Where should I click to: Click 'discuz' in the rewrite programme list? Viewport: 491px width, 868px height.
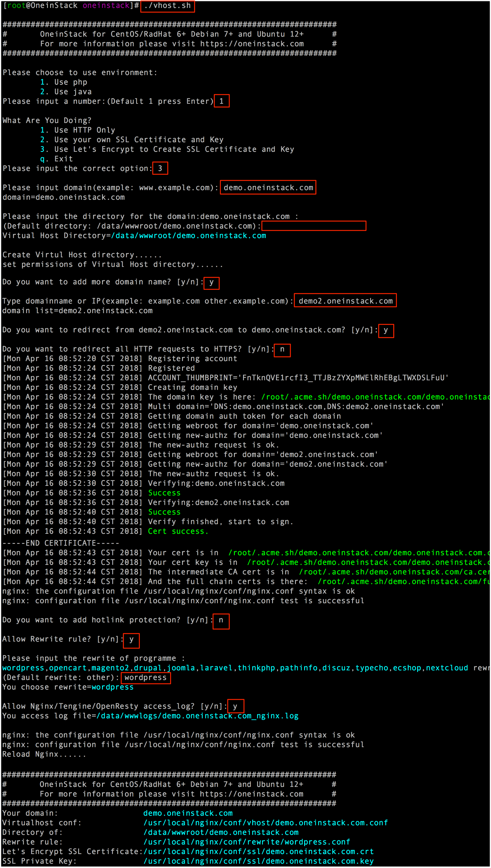tap(336, 668)
